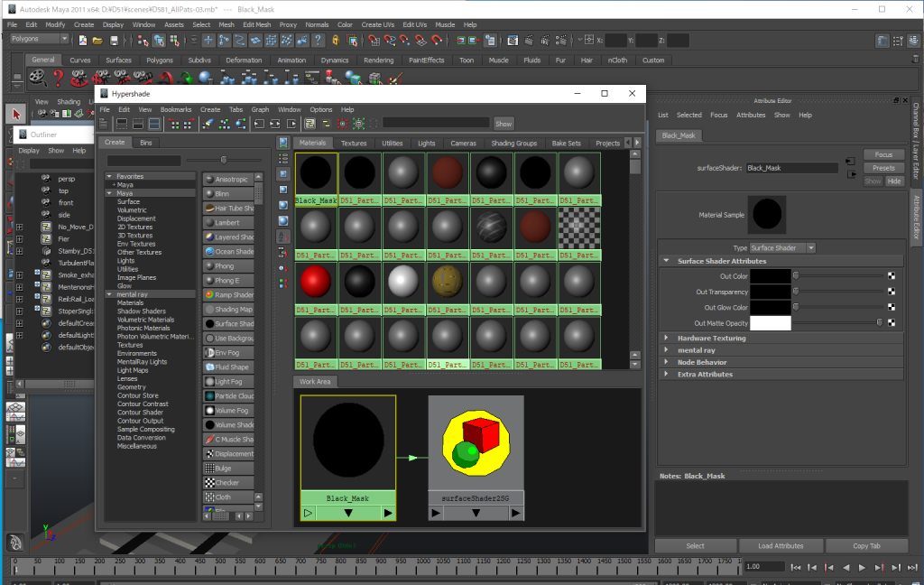Toggle the Out Color map checker button
This screenshot has width=924, height=585.
[x=891, y=276]
